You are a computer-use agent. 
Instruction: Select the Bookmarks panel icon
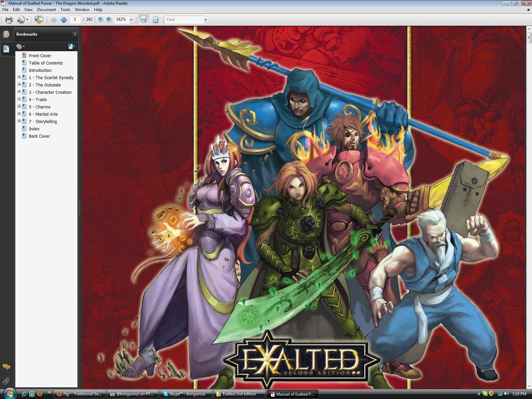point(6,49)
